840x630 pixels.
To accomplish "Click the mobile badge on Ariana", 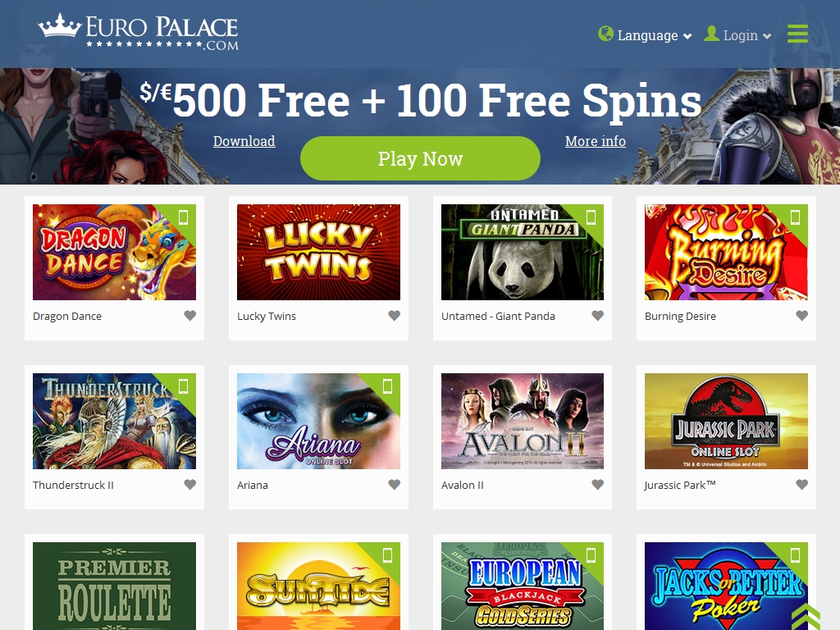I will [x=387, y=386].
